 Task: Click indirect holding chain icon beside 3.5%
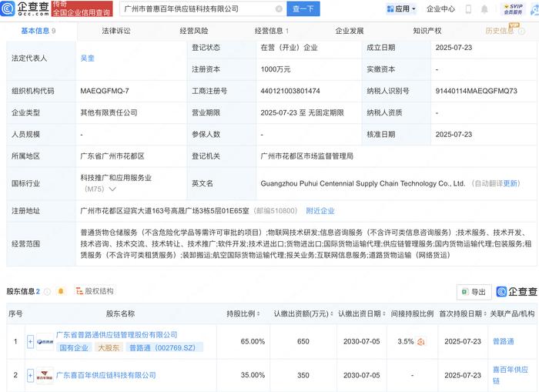click(420, 342)
